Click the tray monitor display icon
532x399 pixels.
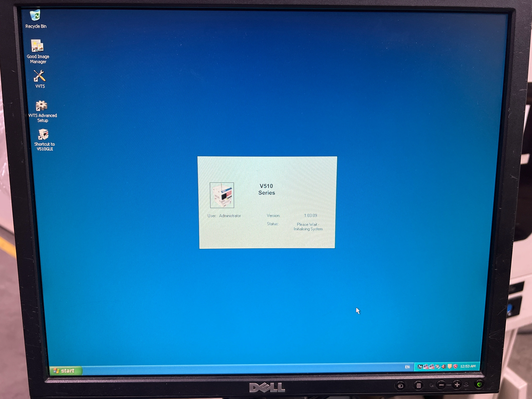[420, 366]
